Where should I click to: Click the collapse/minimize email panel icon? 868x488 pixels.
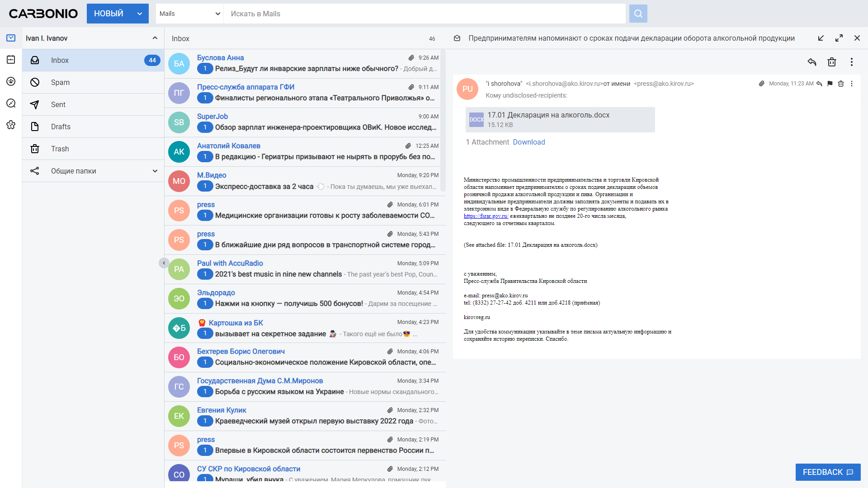pos(821,38)
